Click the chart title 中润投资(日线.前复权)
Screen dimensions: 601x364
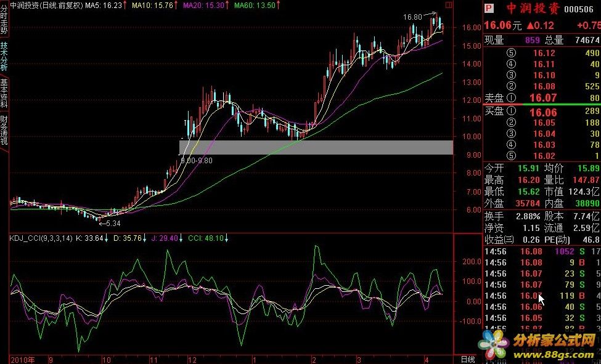pos(47,6)
